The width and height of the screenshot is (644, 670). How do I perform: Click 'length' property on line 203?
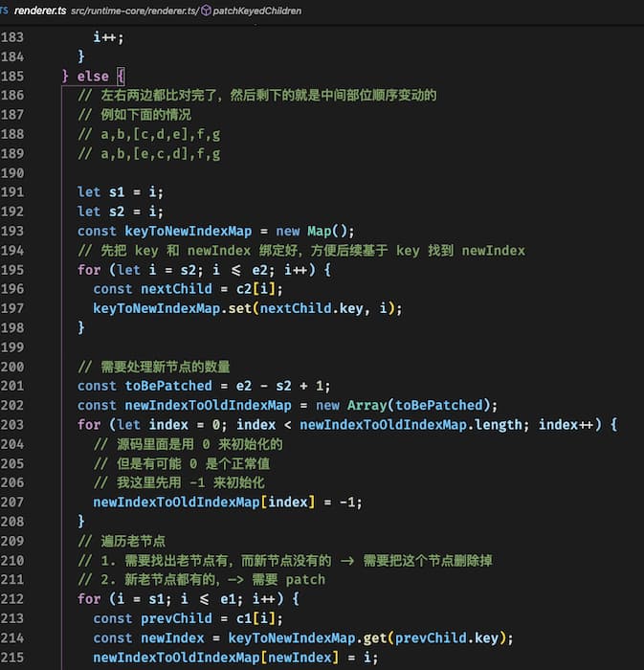(x=499, y=425)
